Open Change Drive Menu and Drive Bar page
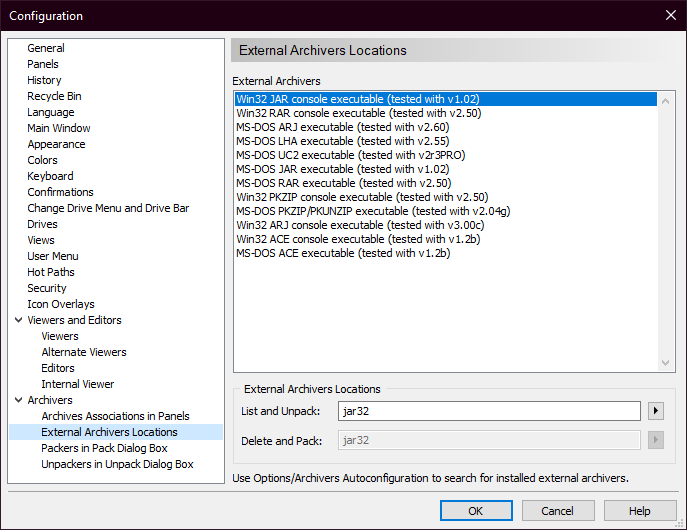Screen dimensions: 687x530 coord(108,208)
